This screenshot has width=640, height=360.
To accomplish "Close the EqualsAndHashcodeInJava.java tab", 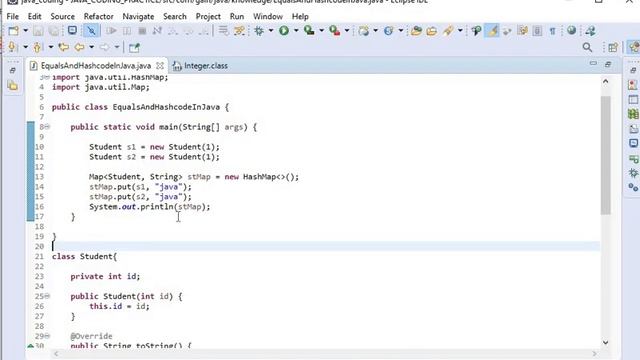I will 160,66.
